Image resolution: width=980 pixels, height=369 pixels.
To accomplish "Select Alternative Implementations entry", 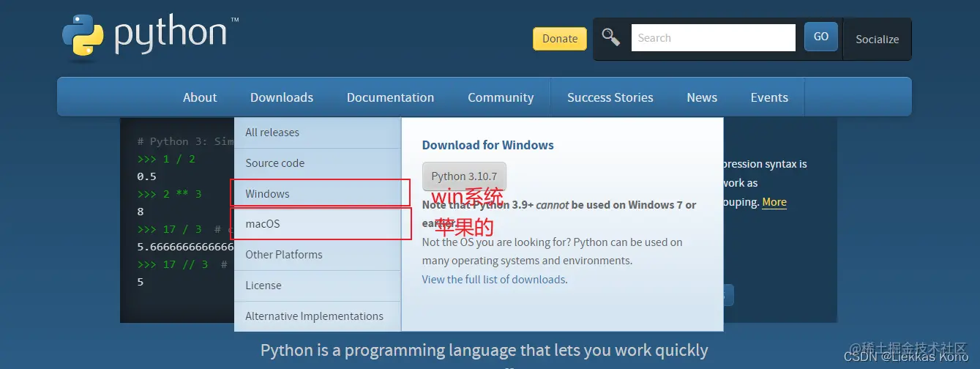I will (x=318, y=316).
